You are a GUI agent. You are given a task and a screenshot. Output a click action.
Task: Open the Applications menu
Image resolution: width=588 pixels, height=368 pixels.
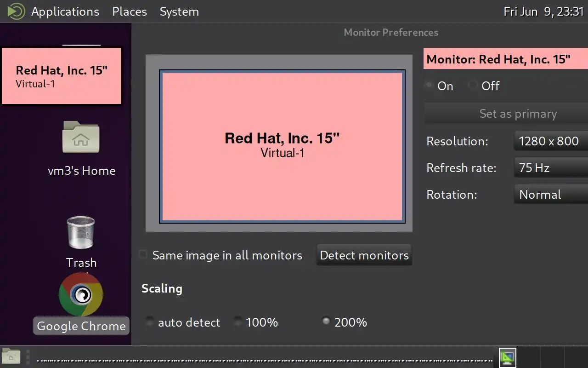tap(65, 11)
